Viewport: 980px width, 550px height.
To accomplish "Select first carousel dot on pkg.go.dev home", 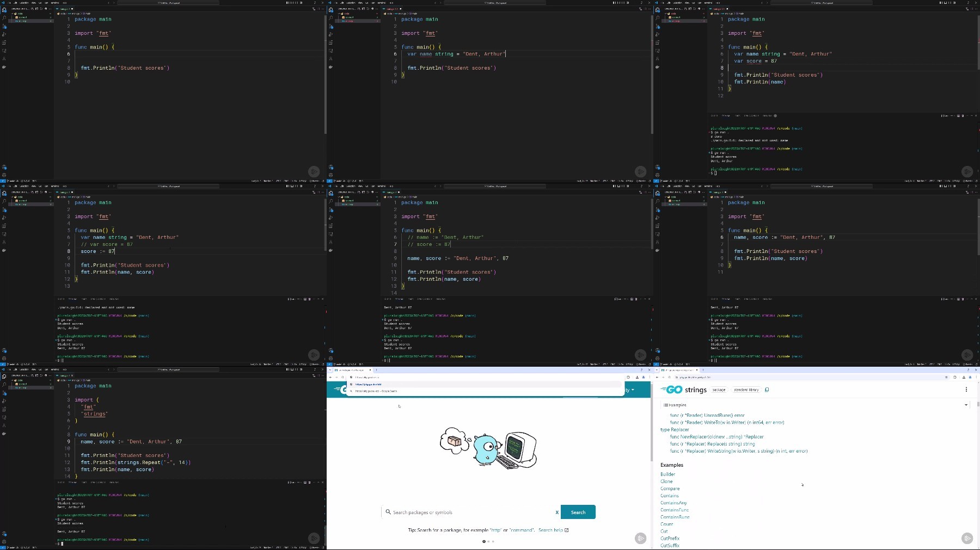I will [484, 541].
